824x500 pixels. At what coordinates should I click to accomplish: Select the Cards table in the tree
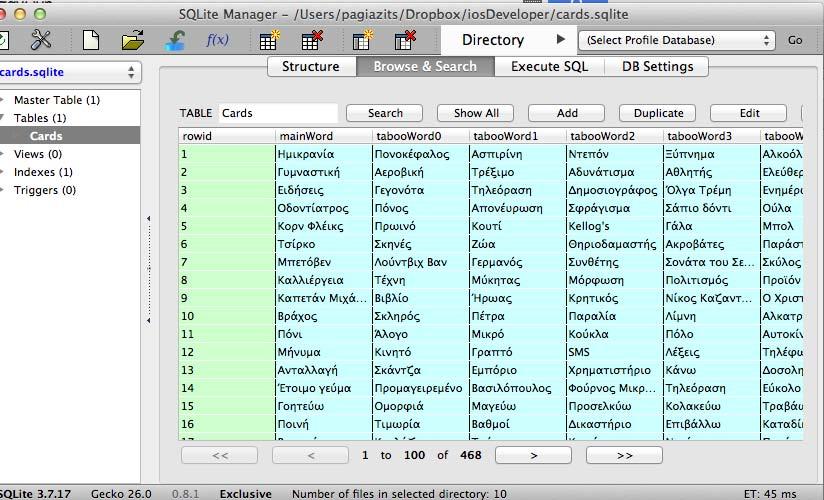[46, 136]
